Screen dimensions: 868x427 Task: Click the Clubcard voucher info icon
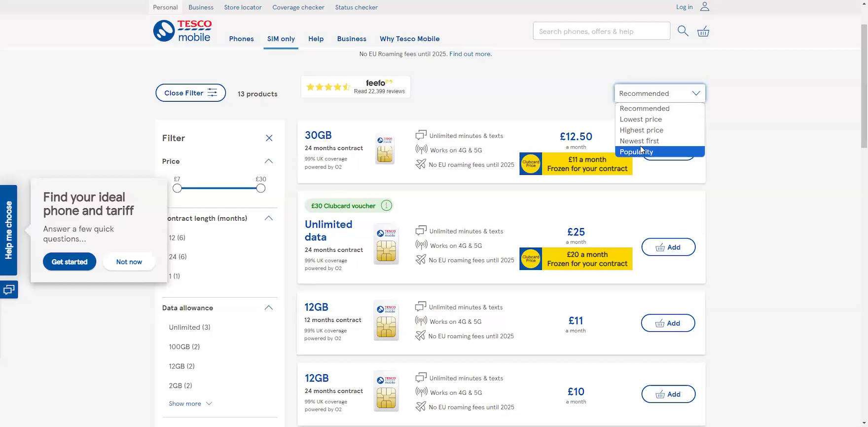click(x=387, y=206)
